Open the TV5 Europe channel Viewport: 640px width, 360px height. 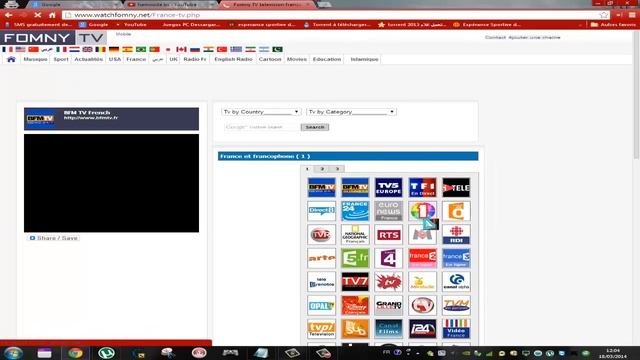(388, 187)
